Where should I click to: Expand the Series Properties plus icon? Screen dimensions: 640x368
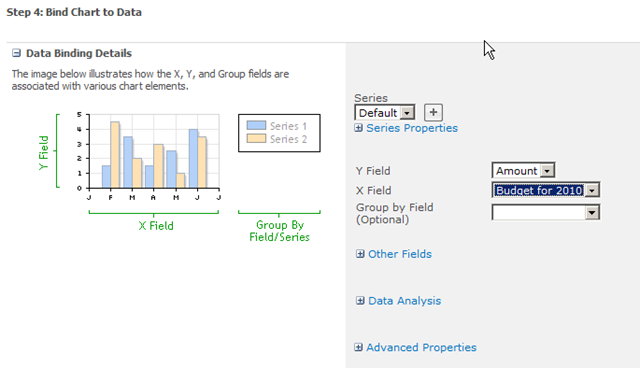coord(358,128)
